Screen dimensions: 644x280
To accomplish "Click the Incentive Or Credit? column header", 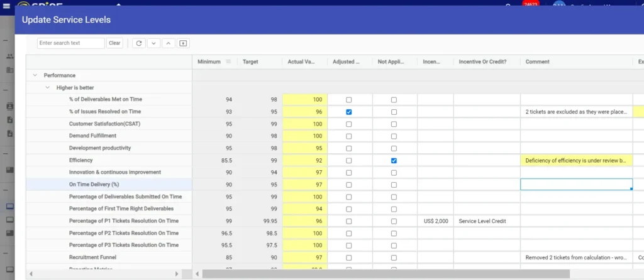I will (x=482, y=62).
